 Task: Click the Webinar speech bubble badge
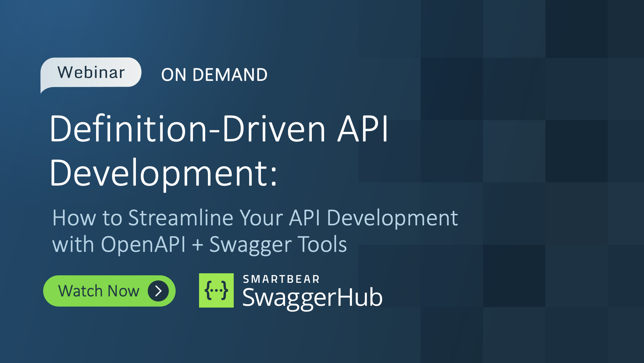(x=91, y=72)
